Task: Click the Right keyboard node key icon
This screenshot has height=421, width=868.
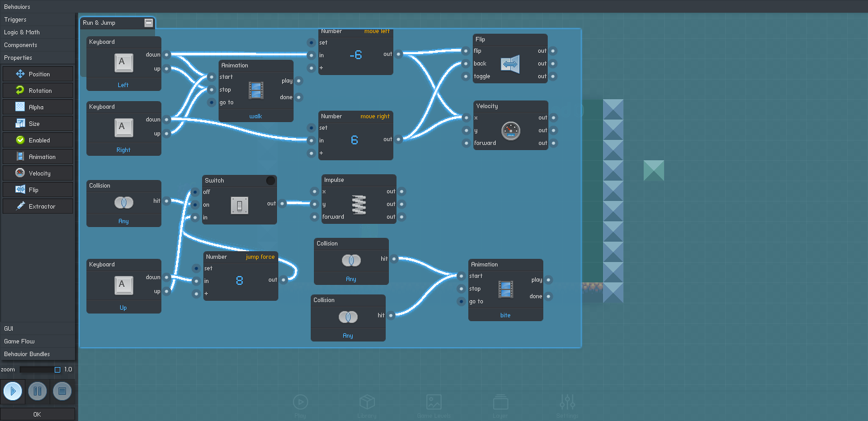Action: pos(123,127)
